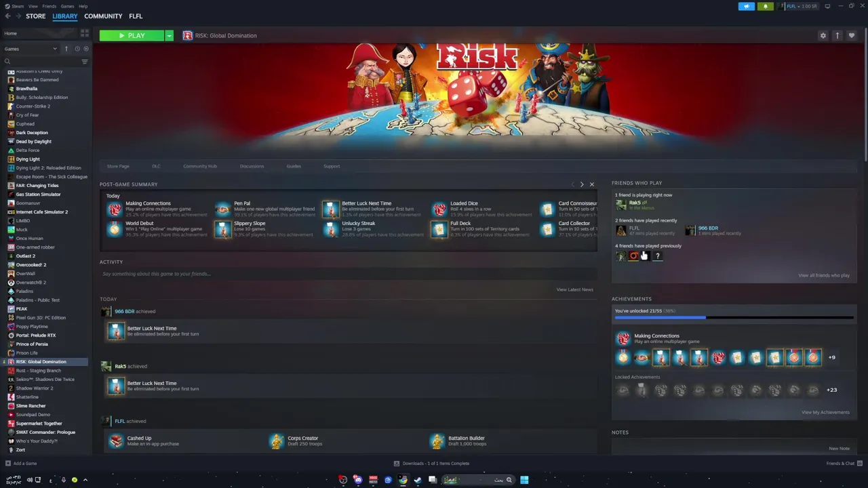Open Friends & Chat
868x488 pixels.
(x=844, y=464)
